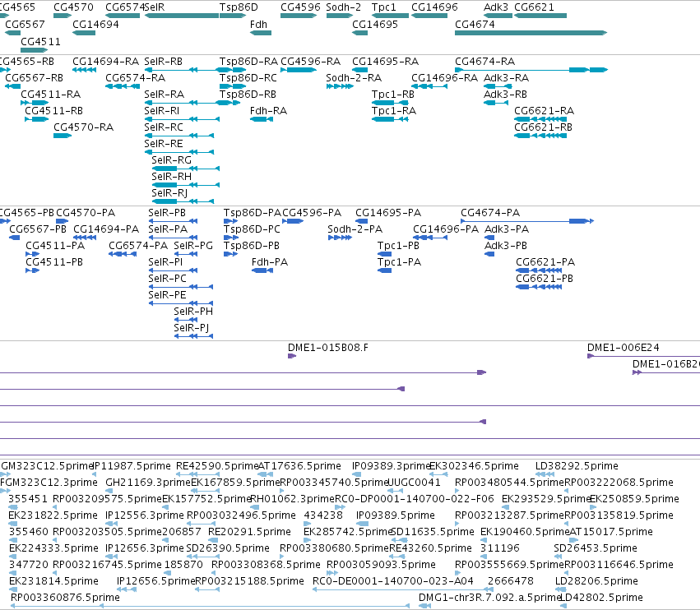Screen dimensions: 700x610
Task: Click protein SelR-PH label
Action: coord(193,312)
